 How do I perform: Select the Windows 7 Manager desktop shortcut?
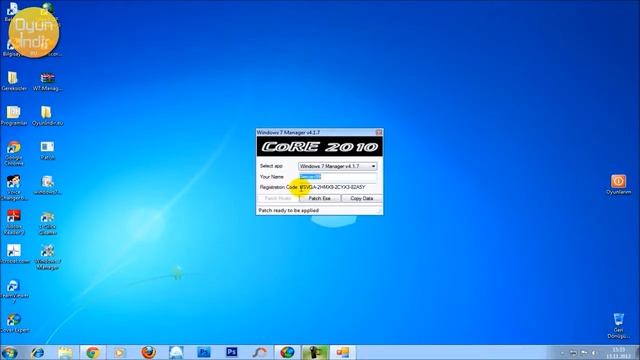pos(48,257)
